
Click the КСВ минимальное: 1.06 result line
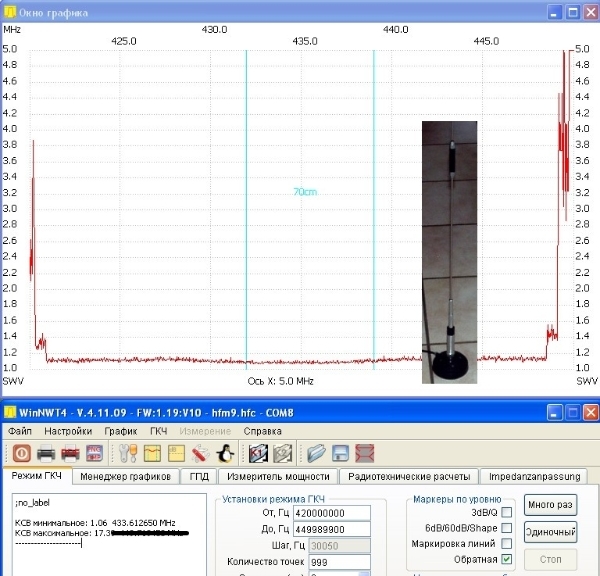[x=95, y=523]
